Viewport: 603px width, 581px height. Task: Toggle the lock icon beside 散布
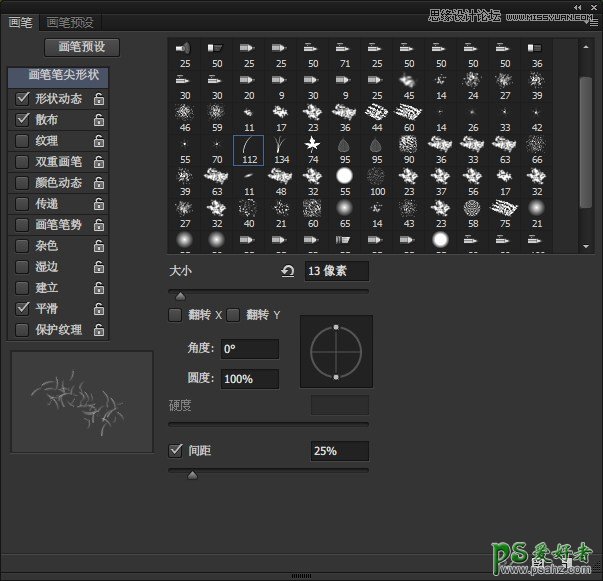(99, 119)
